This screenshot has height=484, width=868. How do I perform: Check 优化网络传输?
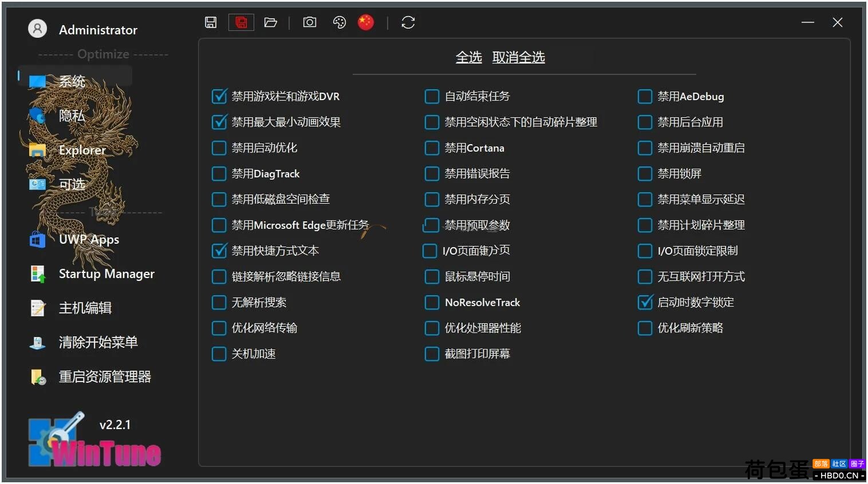[219, 328]
